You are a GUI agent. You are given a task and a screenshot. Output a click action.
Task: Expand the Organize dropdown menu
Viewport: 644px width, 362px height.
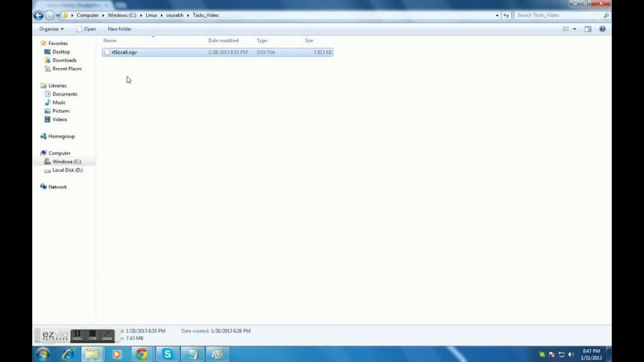[x=51, y=29]
